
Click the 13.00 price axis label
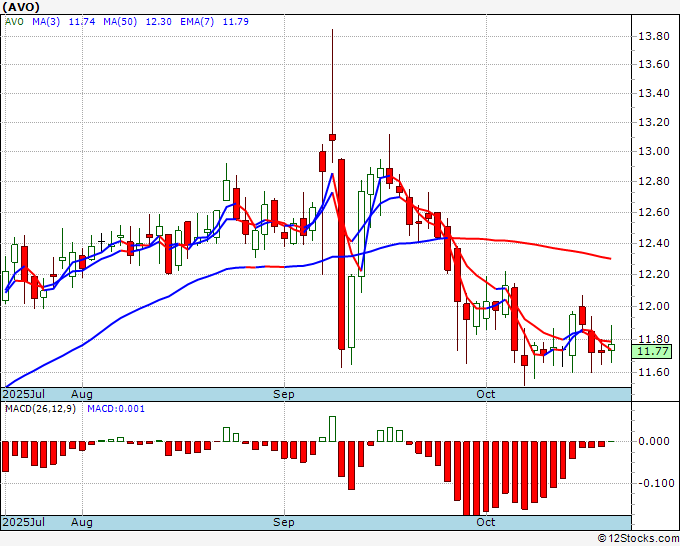coord(654,151)
